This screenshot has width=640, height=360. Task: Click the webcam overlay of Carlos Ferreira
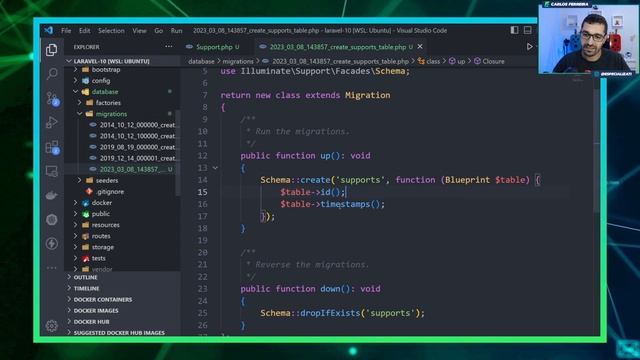589,39
